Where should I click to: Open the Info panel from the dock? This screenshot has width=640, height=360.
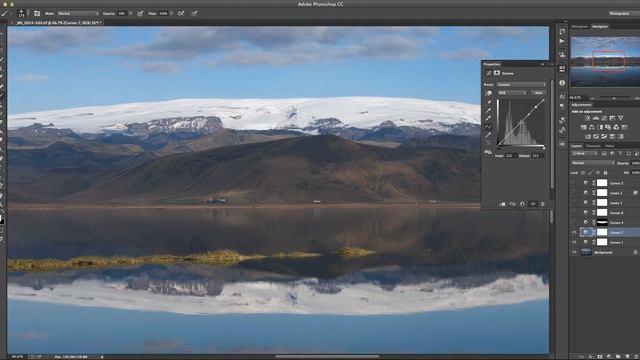[x=562, y=83]
